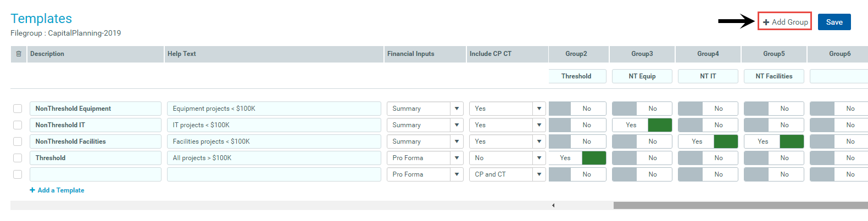Click the trash icon in table header
868x221 pixels.
[19, 54]
